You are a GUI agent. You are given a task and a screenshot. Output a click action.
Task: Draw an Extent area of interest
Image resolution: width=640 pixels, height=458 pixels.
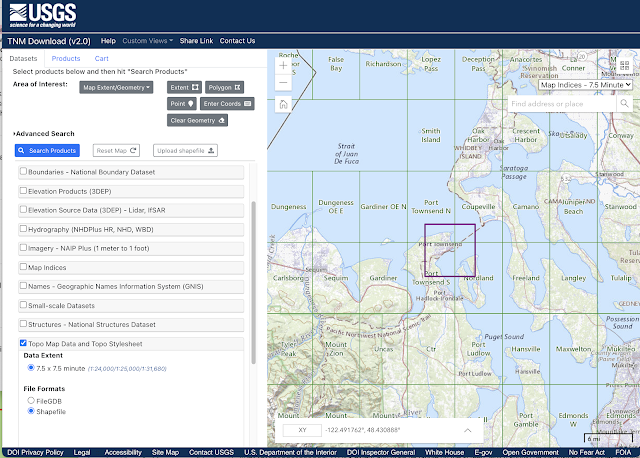coord(184,87)
